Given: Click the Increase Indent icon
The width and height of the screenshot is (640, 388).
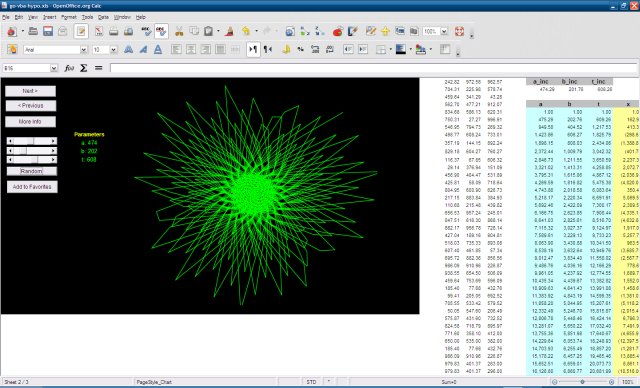Looking at the screenshot, I should [363, 49].
